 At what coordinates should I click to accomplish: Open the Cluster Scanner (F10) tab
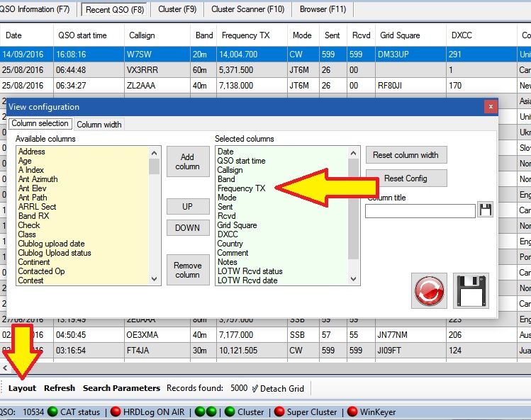[x=247, y=9]
